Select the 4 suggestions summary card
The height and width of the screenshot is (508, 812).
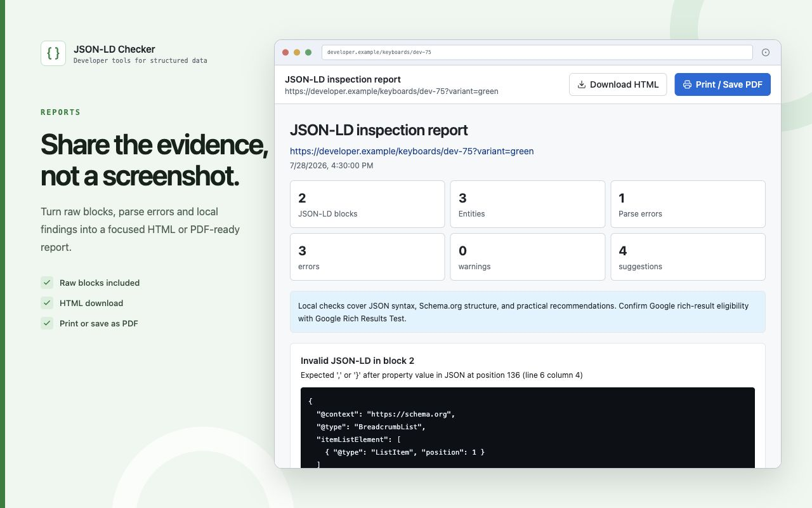pyautogui.click(x=688, y=257)
